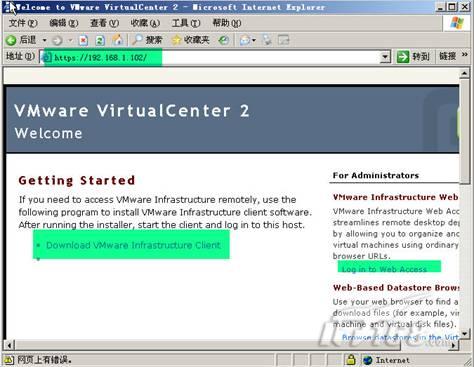474x367 pixels.
Task: Click the SSL padlock icon in status bar
Action: pos(351,359)
